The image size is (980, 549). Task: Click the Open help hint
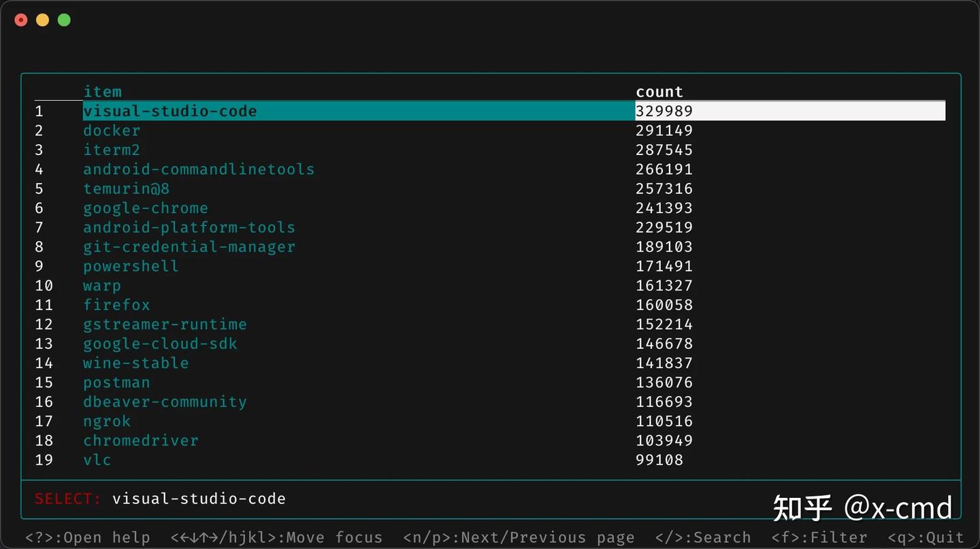[x=87, y=537]
